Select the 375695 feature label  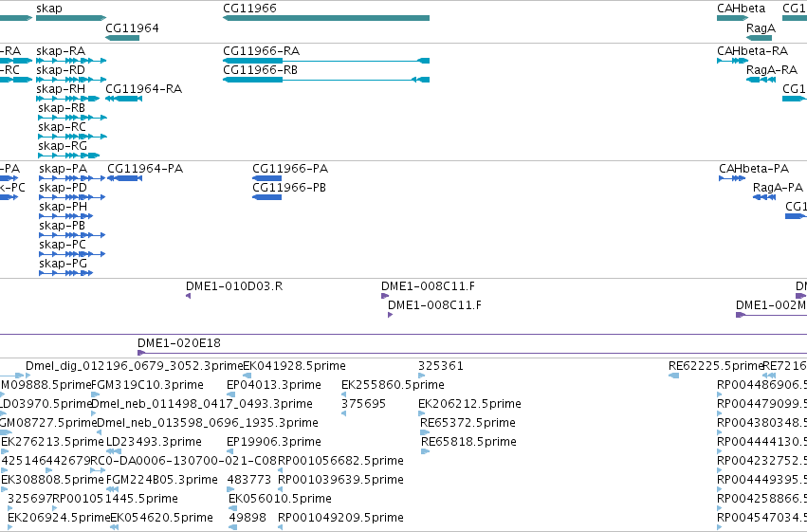pos(363,404)
